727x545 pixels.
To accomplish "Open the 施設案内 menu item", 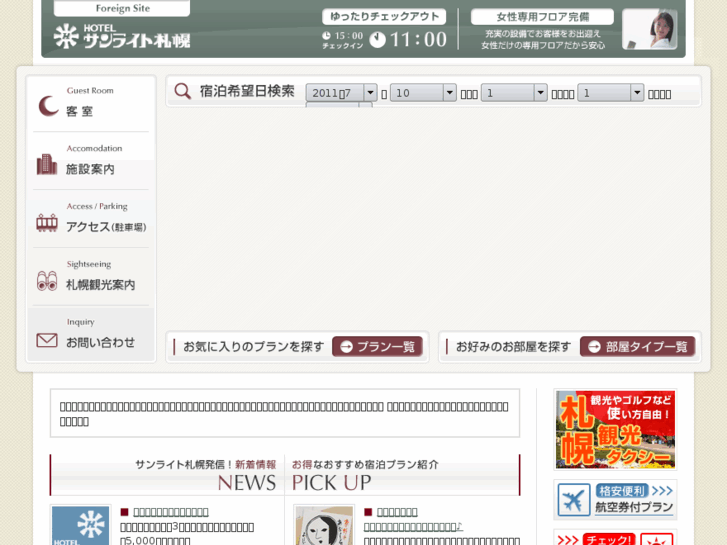I will [91, 161].
